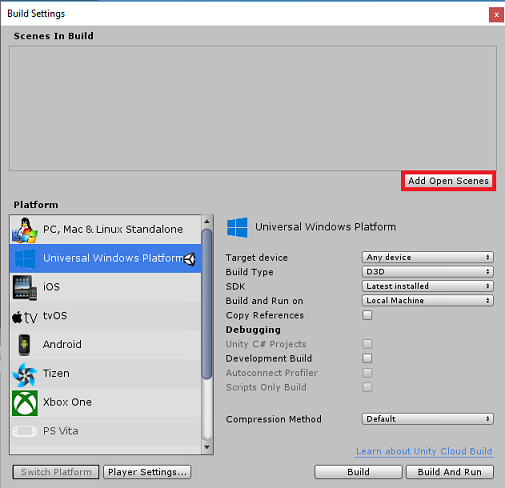Click the Windows logo icon in the selected platform row
Screen dimensions: 505x488
point(25,259)
